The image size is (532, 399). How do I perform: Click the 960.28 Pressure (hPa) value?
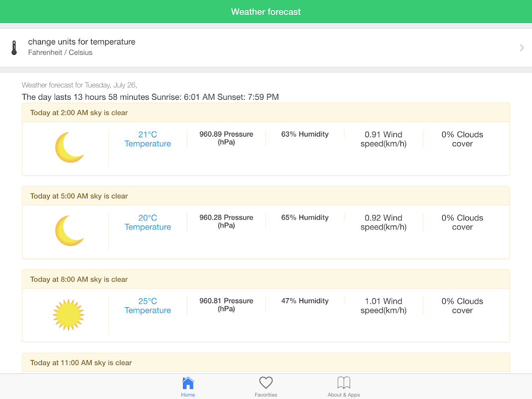coord(226,221)
